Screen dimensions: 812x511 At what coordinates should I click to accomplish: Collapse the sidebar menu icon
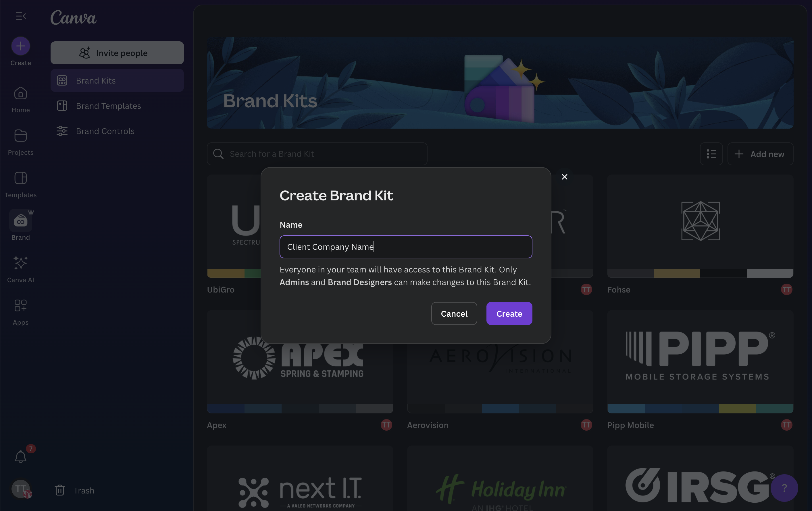tap(21, 16)
